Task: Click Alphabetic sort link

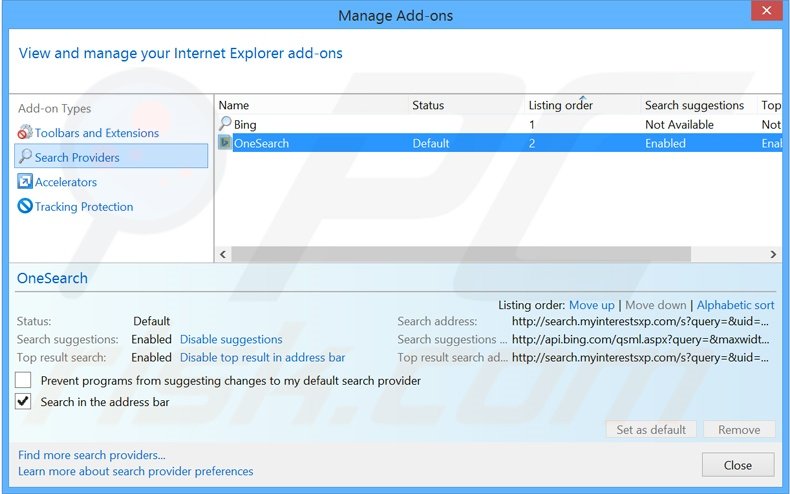Action: click(735, 305)
